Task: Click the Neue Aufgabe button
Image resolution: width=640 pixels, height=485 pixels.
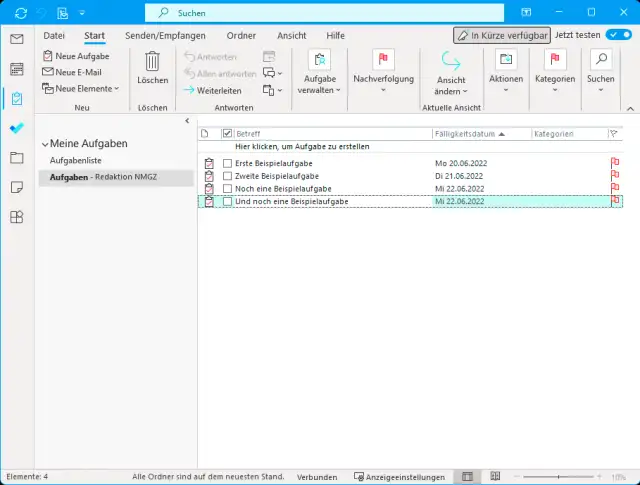Action: coord(76,56)
